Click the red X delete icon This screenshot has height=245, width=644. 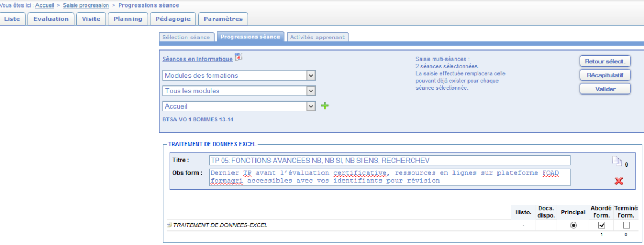click(618, 182)
